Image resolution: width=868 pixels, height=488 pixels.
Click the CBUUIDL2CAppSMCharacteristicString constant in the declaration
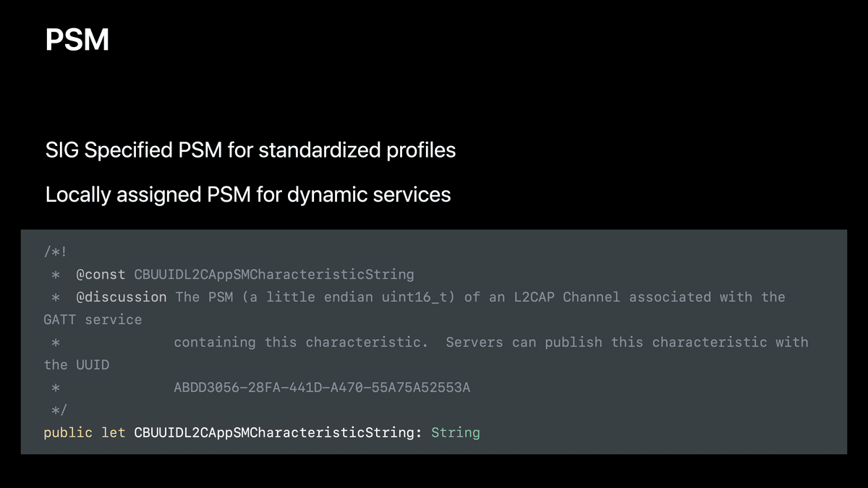point(274,432)
